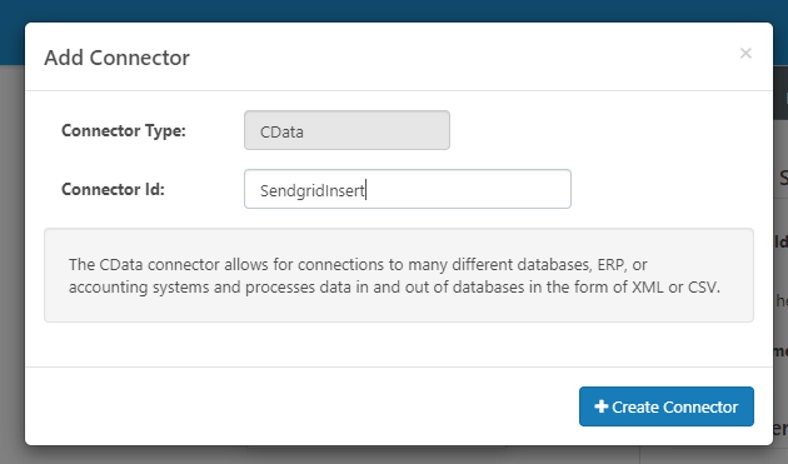Viewport: 788px width, 464px height.
Task: Close the Add Connector dialog
Action: [745, 53]
